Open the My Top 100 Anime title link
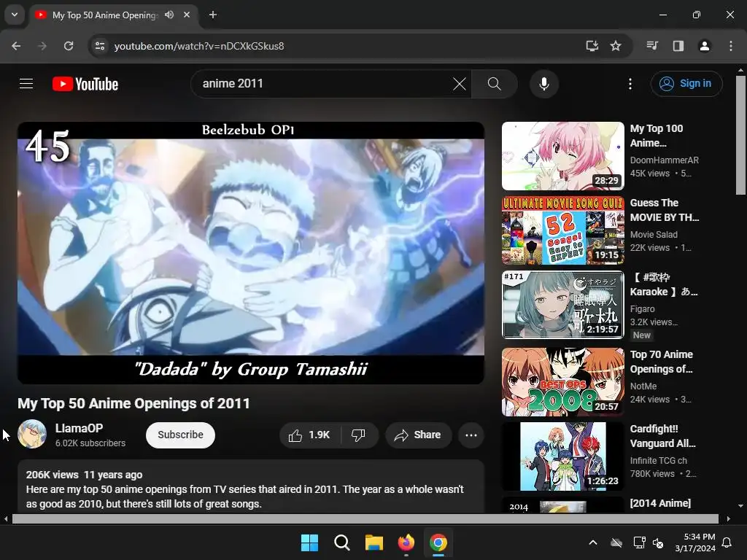Viewport: 747px width, 560px height. [657, 136]
